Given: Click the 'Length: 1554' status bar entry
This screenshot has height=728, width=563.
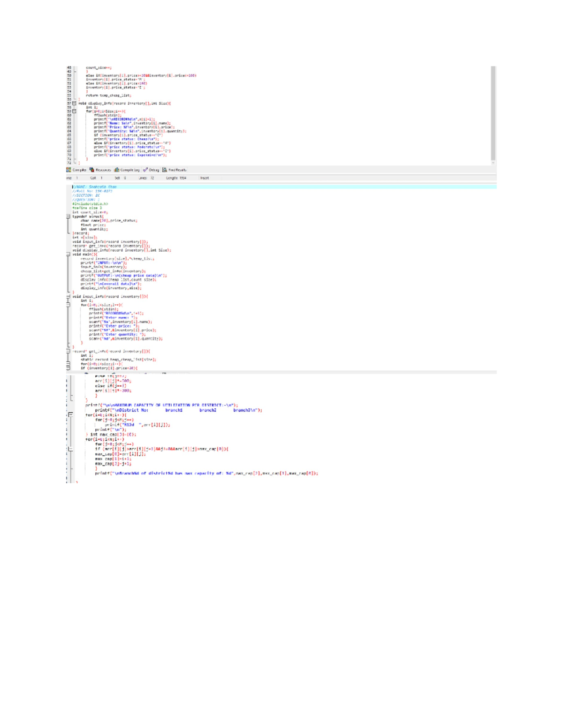Looking at the screenshot, I should click(x=176, y=178).
